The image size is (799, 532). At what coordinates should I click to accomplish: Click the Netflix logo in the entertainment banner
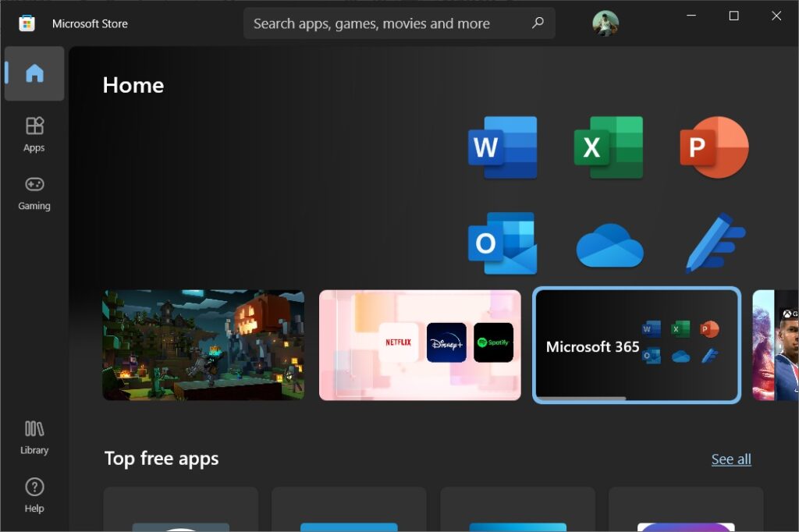pos(399,341)
